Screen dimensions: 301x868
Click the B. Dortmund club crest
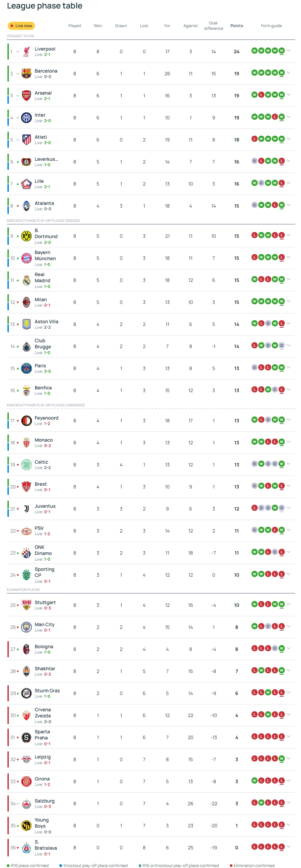26,236
